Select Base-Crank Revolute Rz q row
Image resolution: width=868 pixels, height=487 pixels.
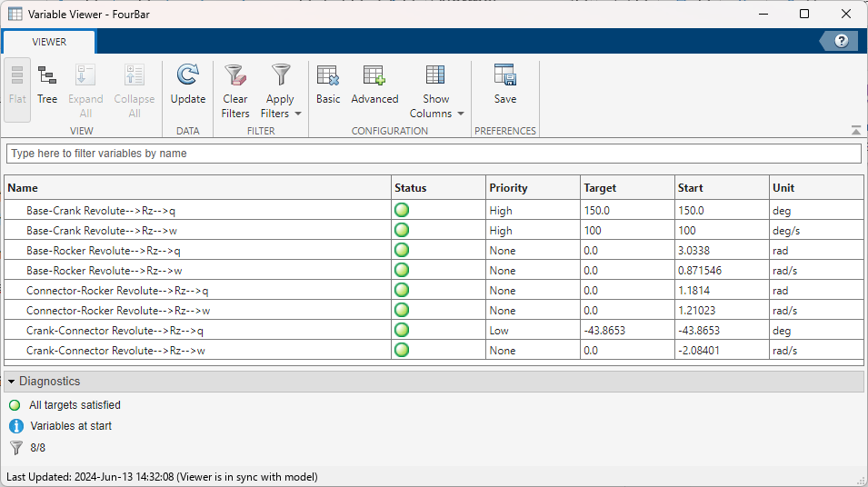[x=101, y=211]
